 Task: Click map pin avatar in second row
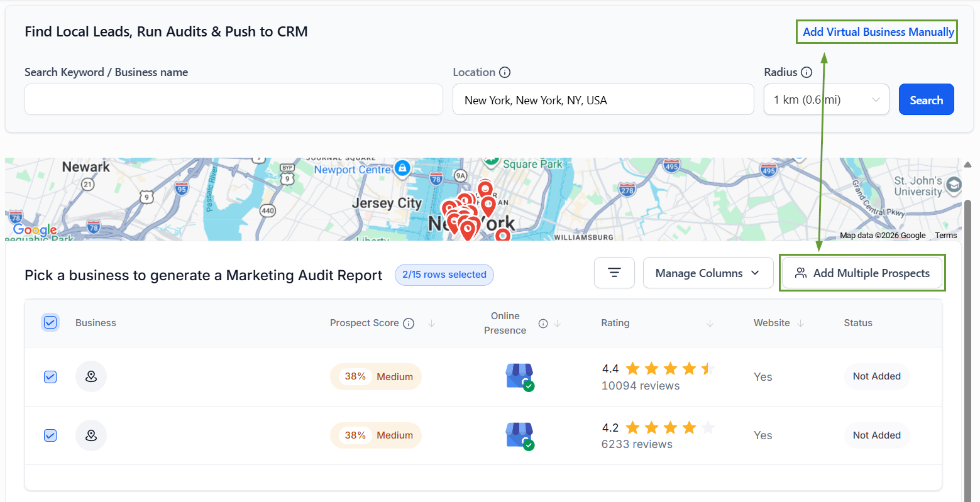[x=91, y=435]
